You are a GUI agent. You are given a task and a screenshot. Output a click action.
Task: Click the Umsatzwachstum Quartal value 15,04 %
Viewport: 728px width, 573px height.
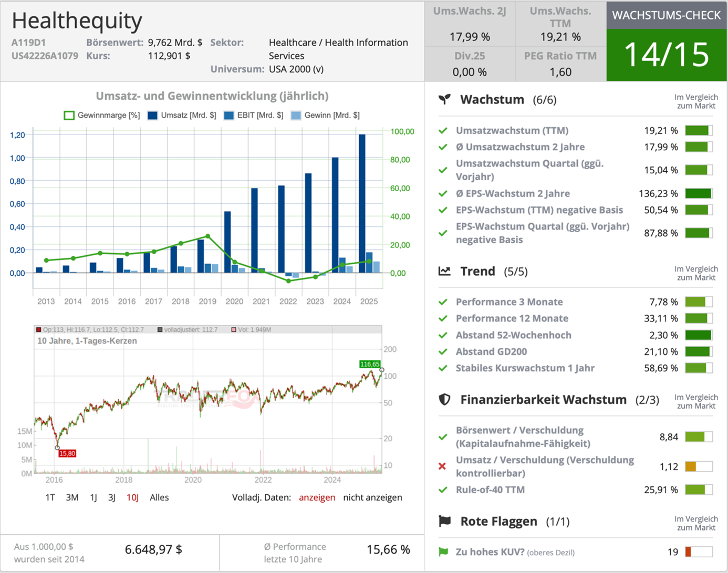pyautogui.click(x=661, y=170)
